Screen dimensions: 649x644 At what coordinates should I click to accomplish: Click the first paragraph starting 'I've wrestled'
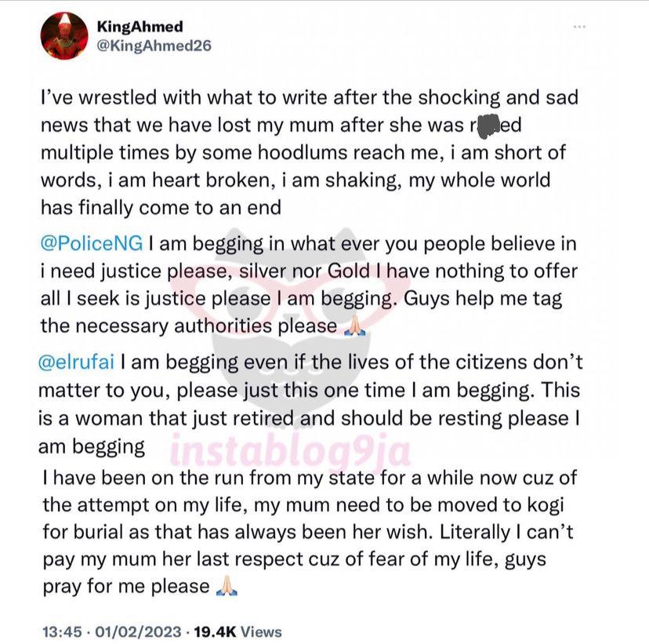point(310,152)
